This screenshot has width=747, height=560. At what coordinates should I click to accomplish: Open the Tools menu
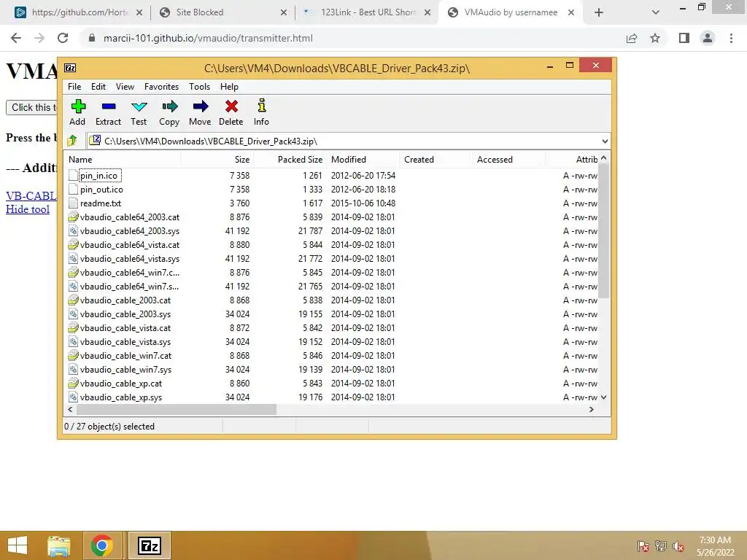coord(199,87)
